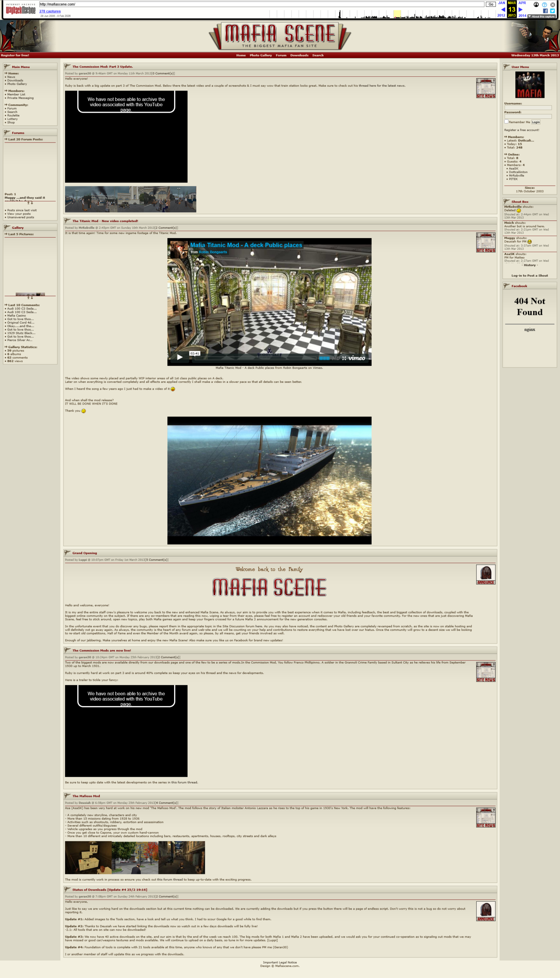560x978 pixels.
Task: Open online member PITEK profile
Action: pyautogui.click(x=513, y=179)
